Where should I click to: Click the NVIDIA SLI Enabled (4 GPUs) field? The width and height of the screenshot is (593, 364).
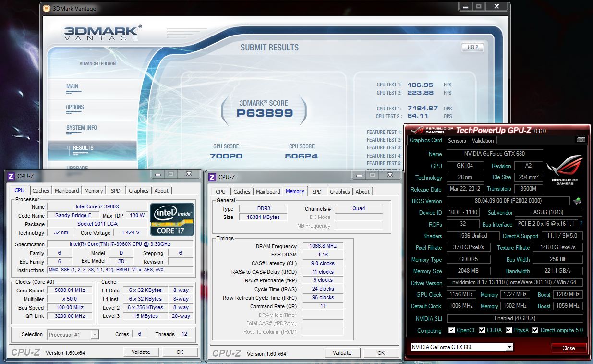click(515, 318)
